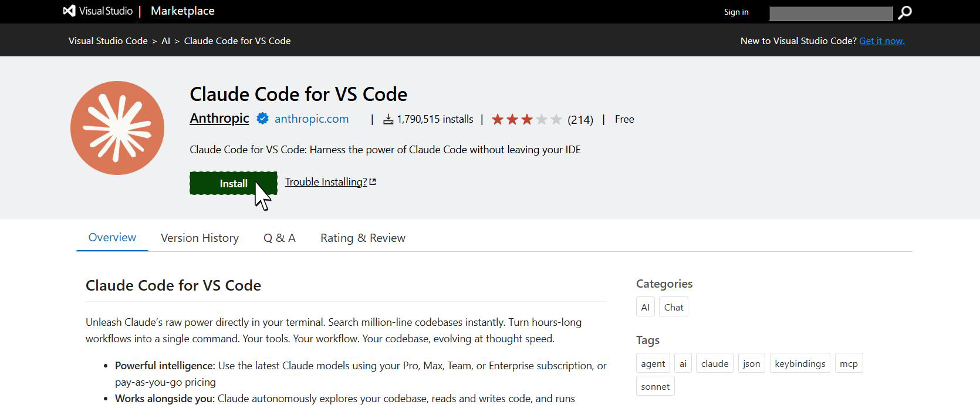Screen dimensions: 980x408
Task: Go to Visual Studio Code breadcrumb
Action: click(108, 41)
